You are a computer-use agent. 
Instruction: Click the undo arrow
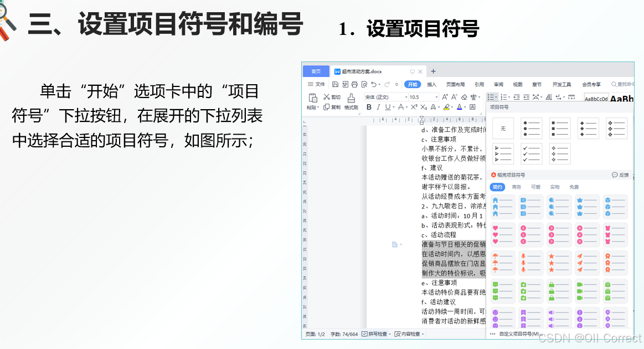pyautogui.click(x=373, y=84)
